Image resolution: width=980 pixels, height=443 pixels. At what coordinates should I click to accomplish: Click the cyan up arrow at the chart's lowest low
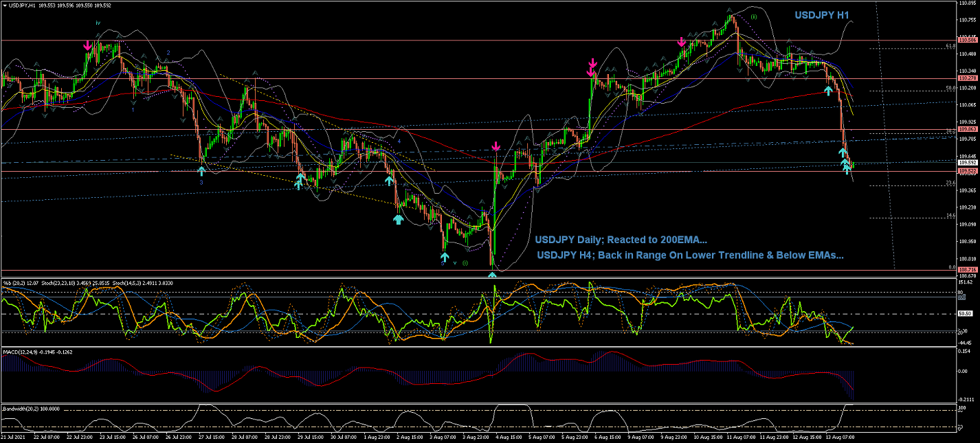(x=492, y=275)
